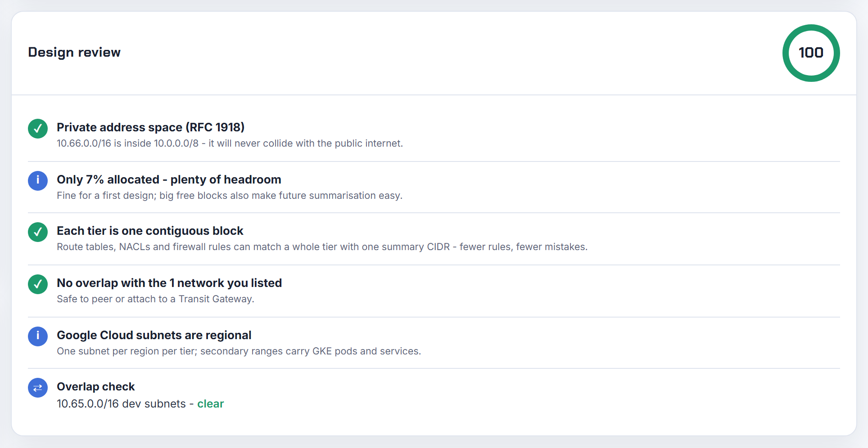Click the info icon for Google Cloud subnets
Screen dimensions: 868x448
pos(38,336)
